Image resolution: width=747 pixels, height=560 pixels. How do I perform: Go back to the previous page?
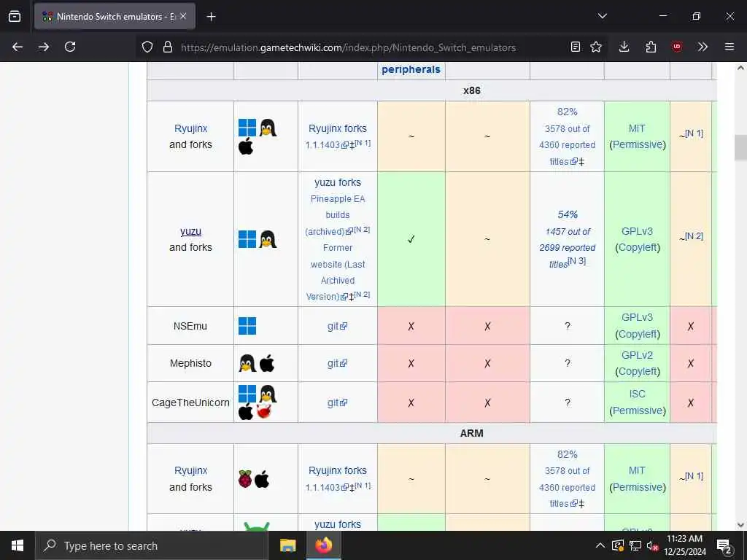tap(18, 47)
